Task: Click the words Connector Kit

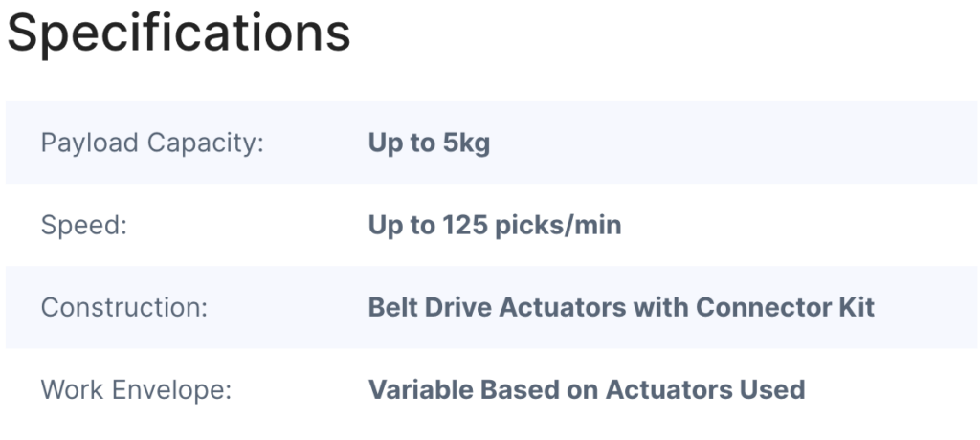Action: point(785,307)
